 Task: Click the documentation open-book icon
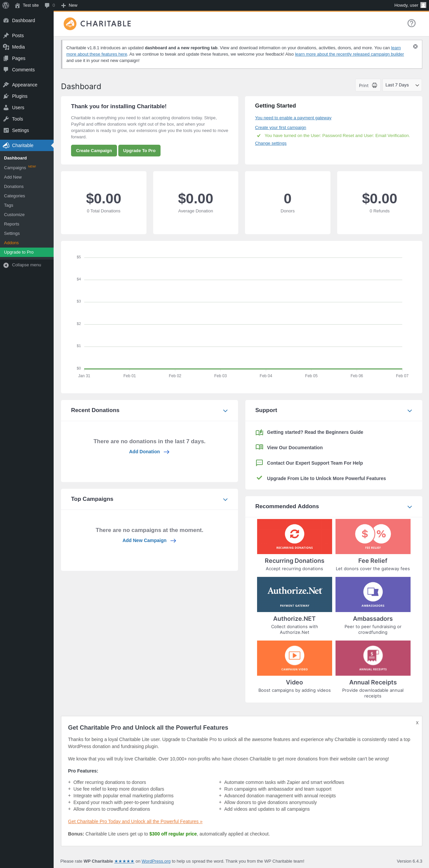tap(259, 447)
